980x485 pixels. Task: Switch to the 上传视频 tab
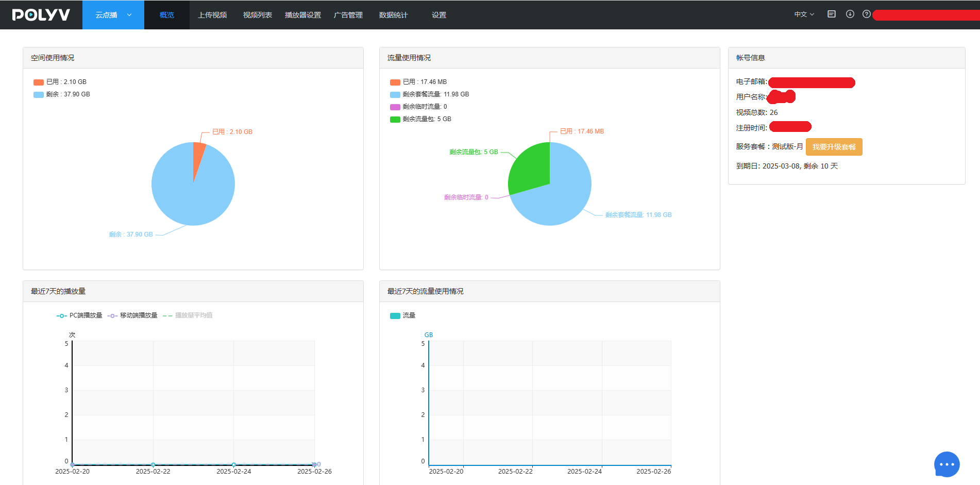212,15
